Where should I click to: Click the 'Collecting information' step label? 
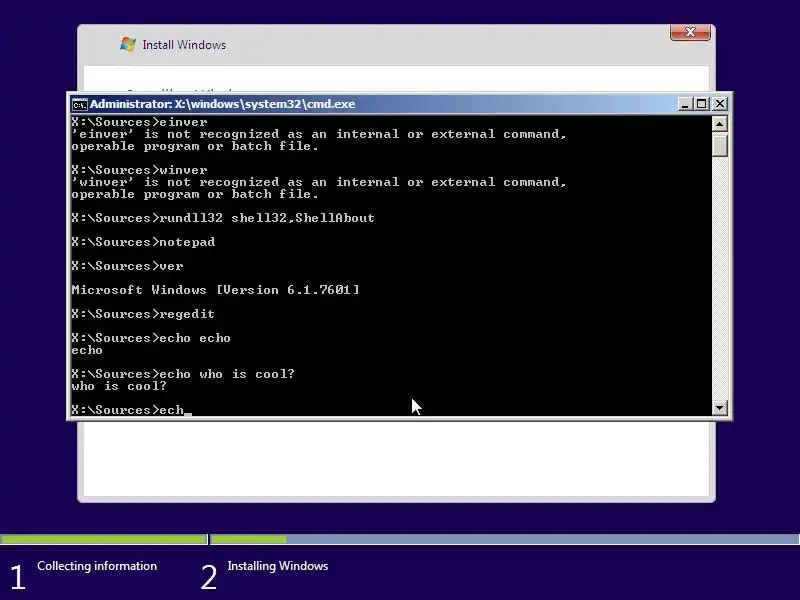click(97, 566)
